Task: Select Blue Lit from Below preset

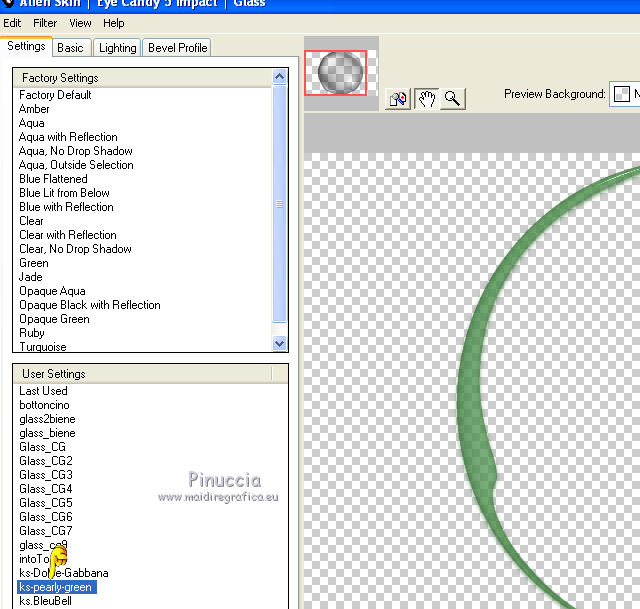Action: 64,193
